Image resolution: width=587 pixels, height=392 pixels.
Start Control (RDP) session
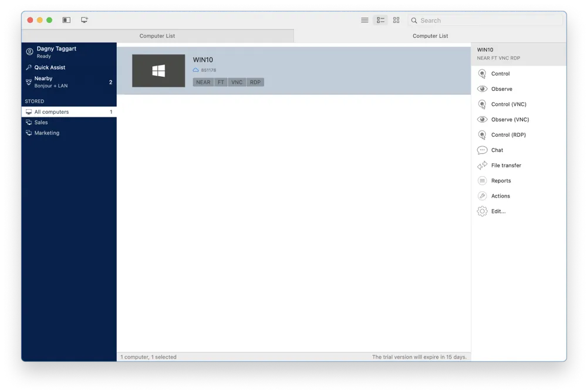(x=518, y=135)
